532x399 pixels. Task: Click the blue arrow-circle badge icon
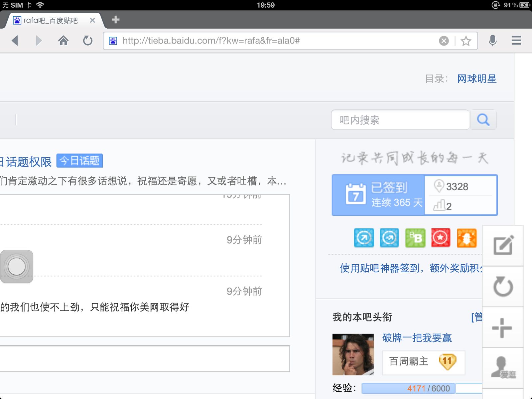[364, 238]
